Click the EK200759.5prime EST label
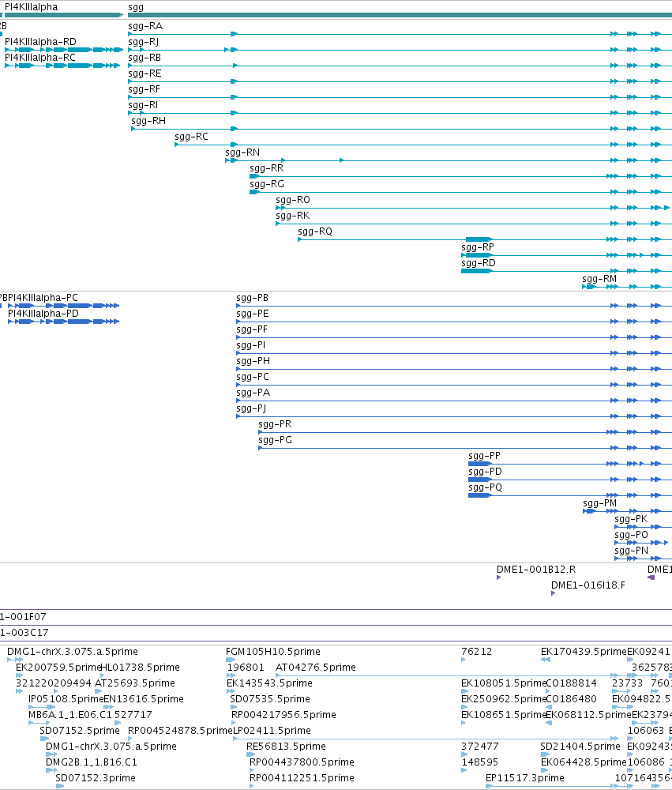The width and height of the screenshot is (672, 790). (58, 667)
